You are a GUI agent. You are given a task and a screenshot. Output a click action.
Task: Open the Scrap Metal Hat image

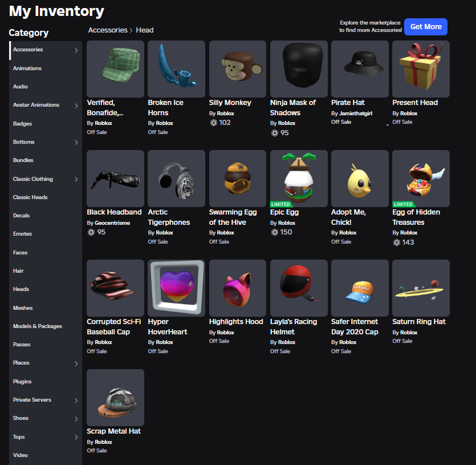115,398
